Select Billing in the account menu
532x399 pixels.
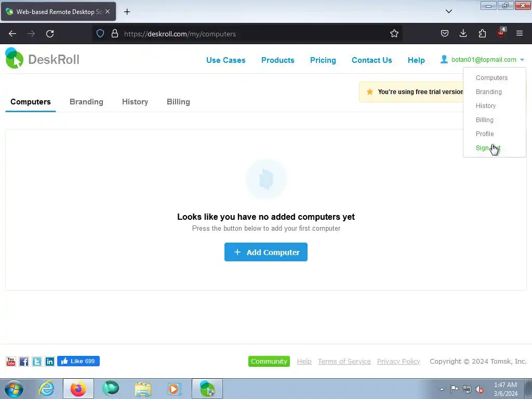coord(485,120)
